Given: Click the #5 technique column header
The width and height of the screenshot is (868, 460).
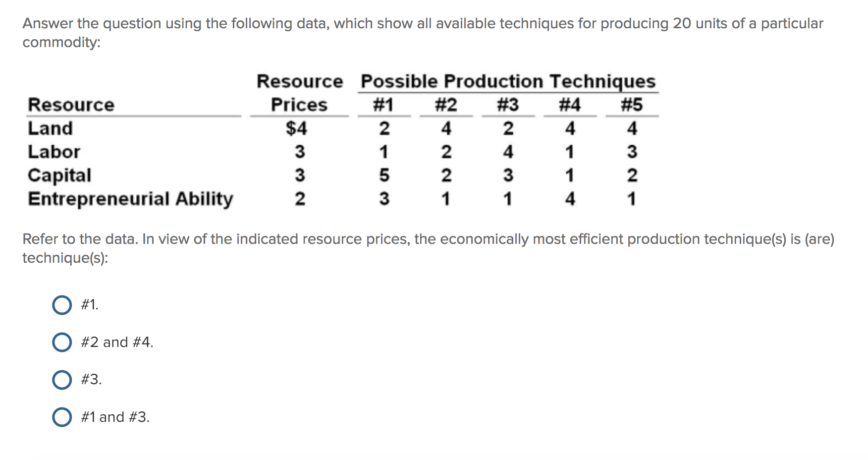Looking at the screenshot, I should click(631, 105).
